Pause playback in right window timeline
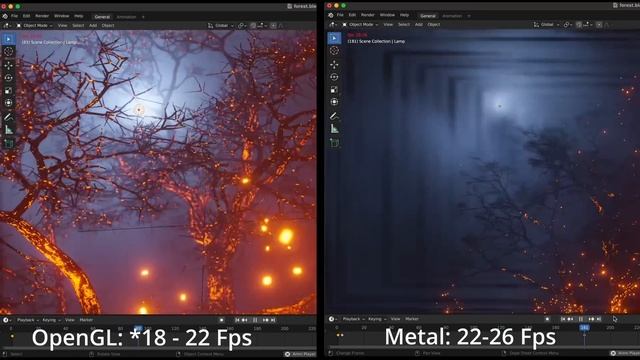640x360 pixels. pyautogui.click(x=581, y=319)
